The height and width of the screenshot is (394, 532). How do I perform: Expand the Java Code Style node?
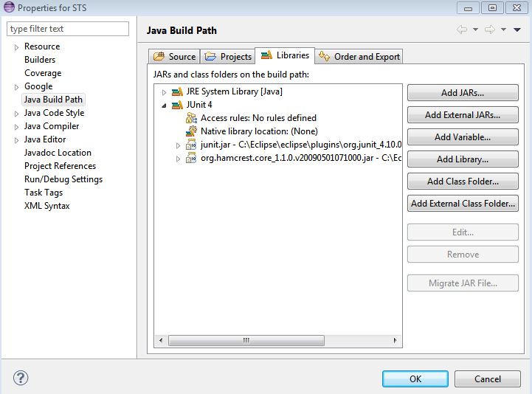[16, 114]
